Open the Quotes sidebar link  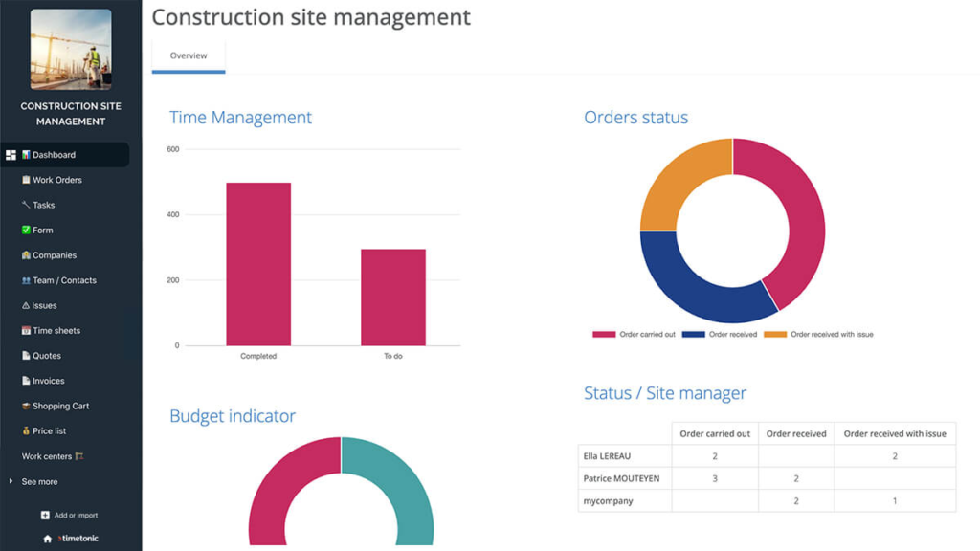41,356
